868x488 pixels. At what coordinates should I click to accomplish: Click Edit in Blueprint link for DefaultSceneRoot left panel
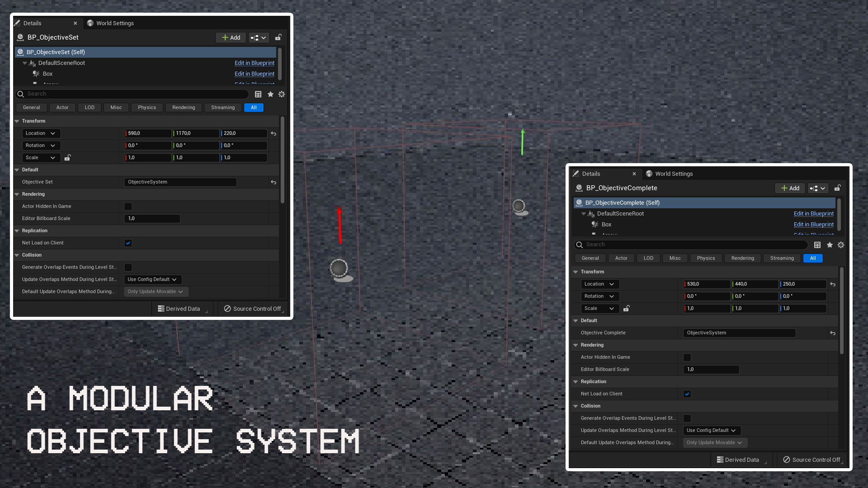[x=254, y=63]
